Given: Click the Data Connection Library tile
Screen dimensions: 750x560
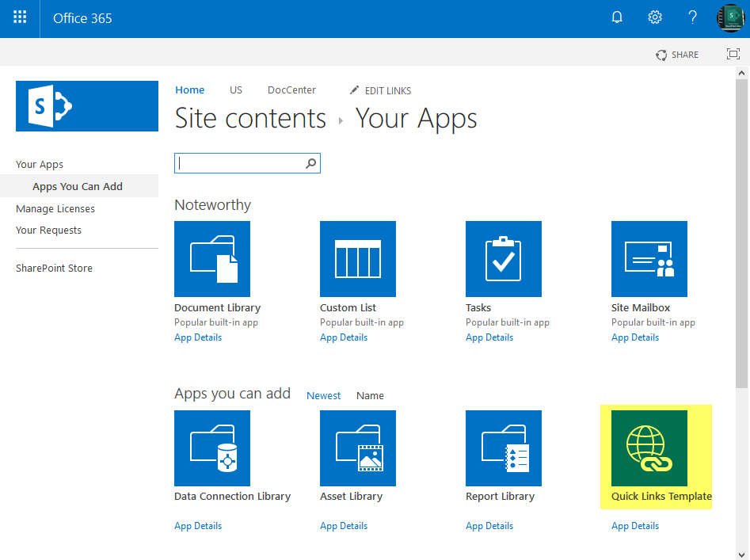Looking at the screenshot, I should [x=211, y=448].
